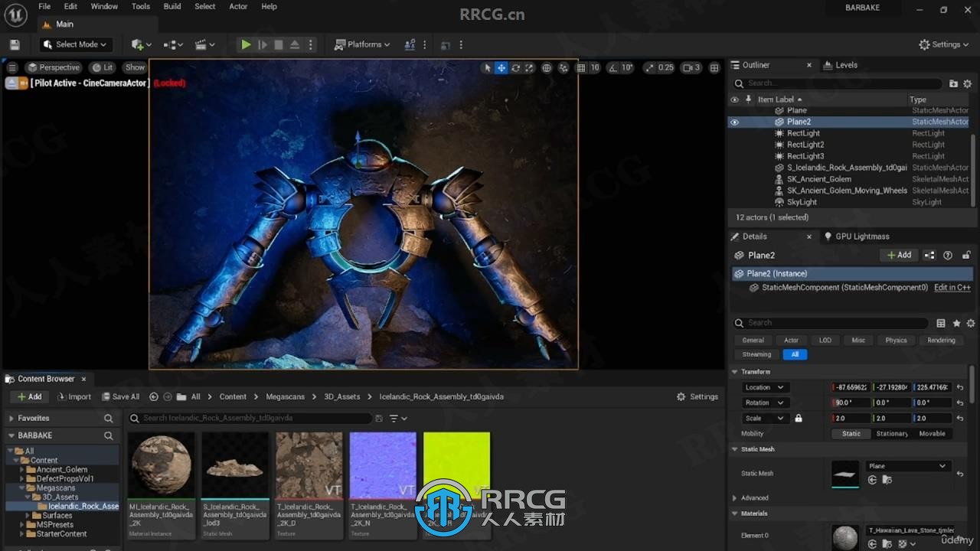980x551 pixels.
Task: Click the Add button in Content Browser
Action: click(29, 396)
